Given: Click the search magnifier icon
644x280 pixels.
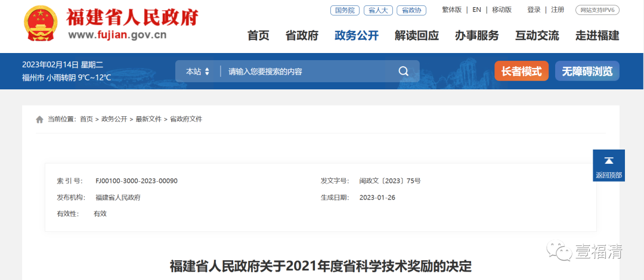Looking at the screenshot, I should pyautogui.click(x=403, y=71).
